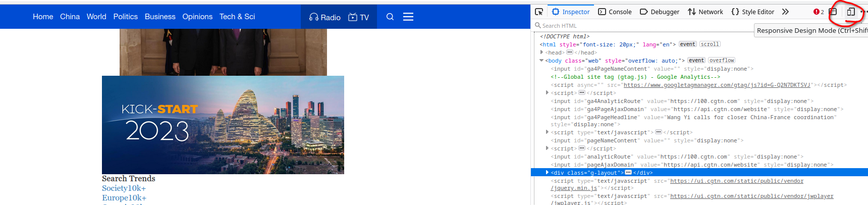Open TV with television icon
Image resolution: width=868 pixels, height=205 pixels.
[359, 17]
